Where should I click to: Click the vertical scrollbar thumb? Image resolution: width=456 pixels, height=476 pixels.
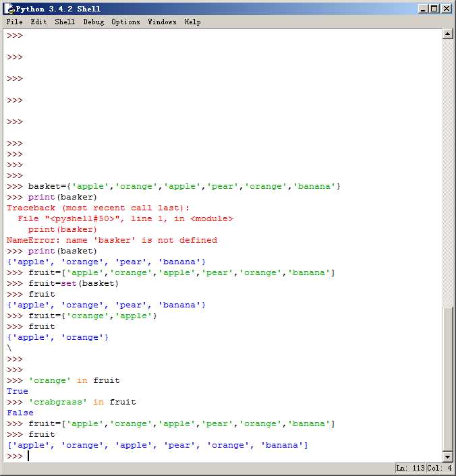coord(447,379)
